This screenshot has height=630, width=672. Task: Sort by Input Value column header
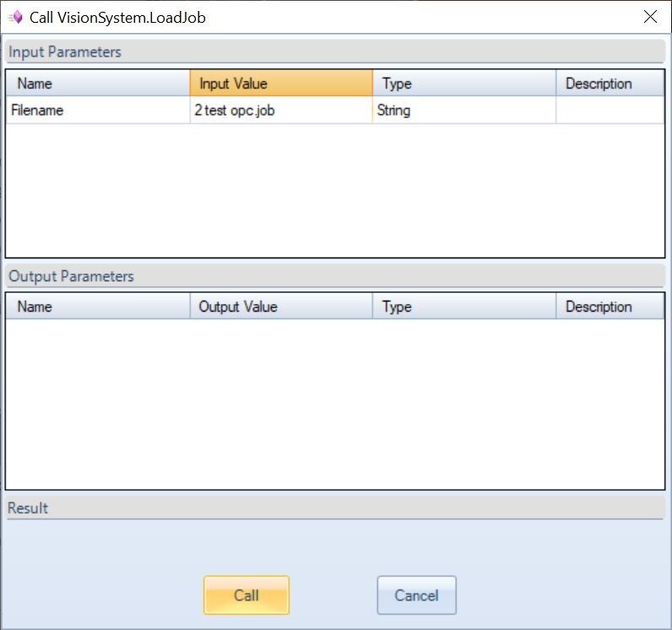pos(280,84)
